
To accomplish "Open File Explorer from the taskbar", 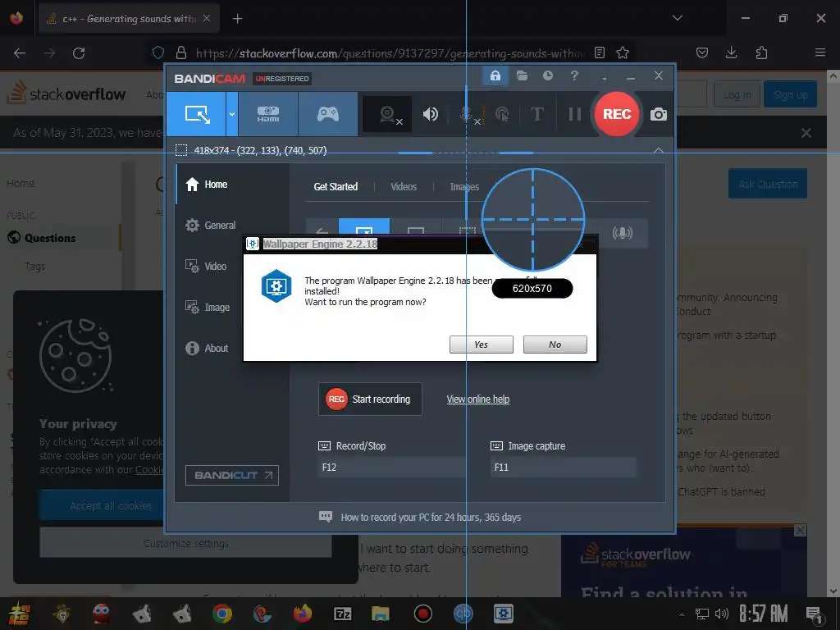I will point(380,614).
